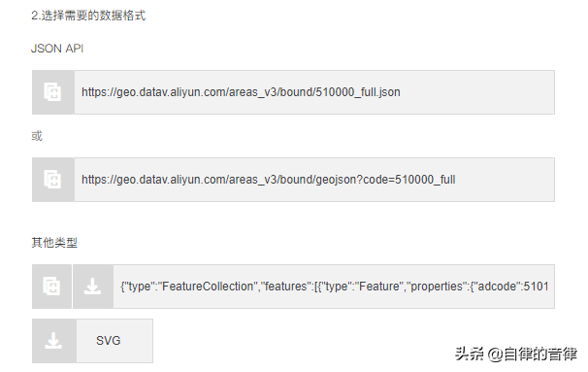Download the FeatureCollection GeoJSON file

pyautogui.click(x=92, y=287)
